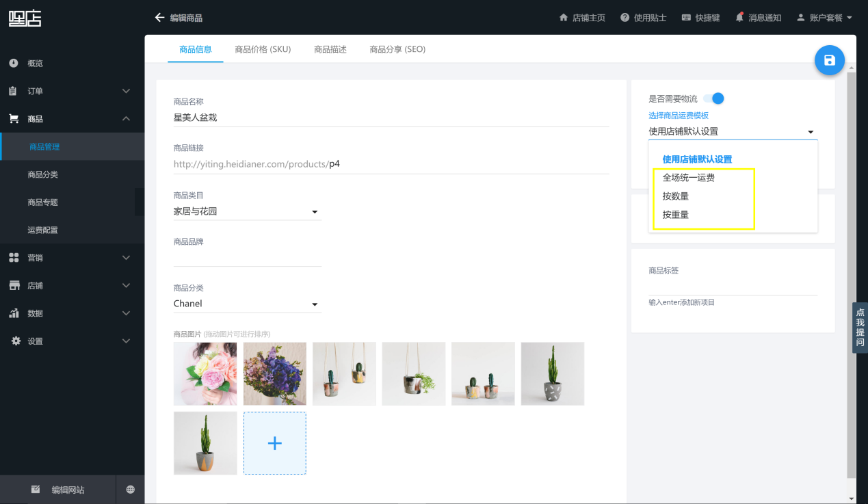Click the 营销 grid icon
This screenshot has height=504, width=868.
coord(14,258)
